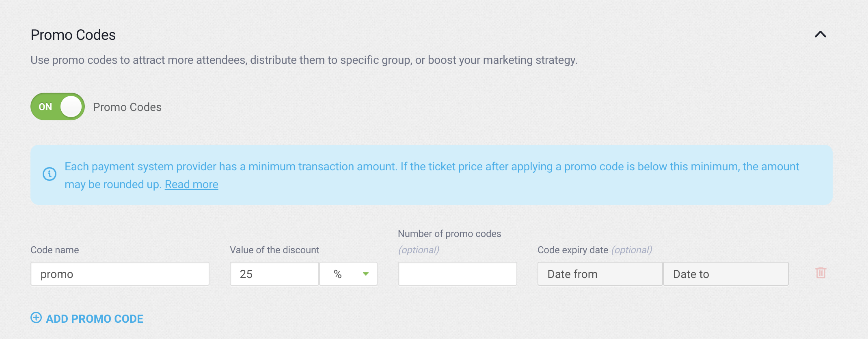Open the % discount type dropdown
The image size is (868, 339).
[x=348, y=274]
